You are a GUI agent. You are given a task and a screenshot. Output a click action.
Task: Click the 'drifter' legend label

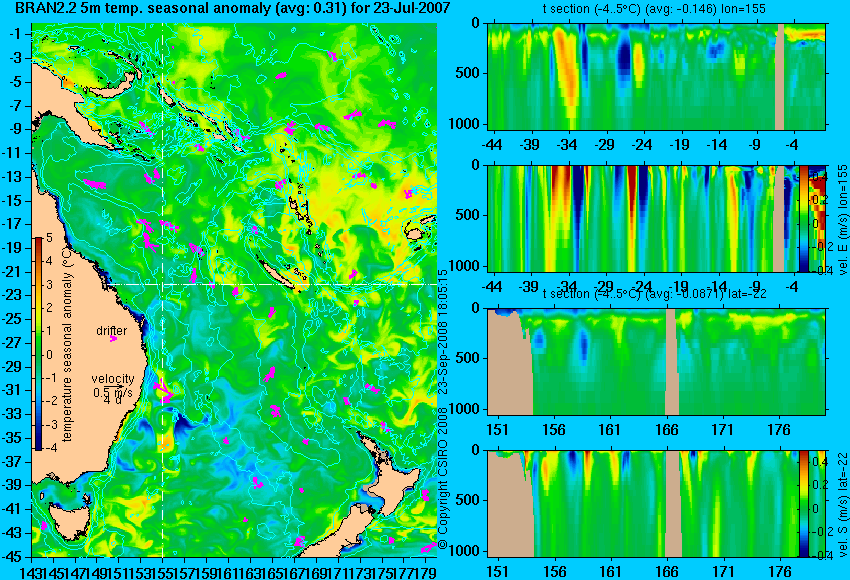(x=112, y=330)
